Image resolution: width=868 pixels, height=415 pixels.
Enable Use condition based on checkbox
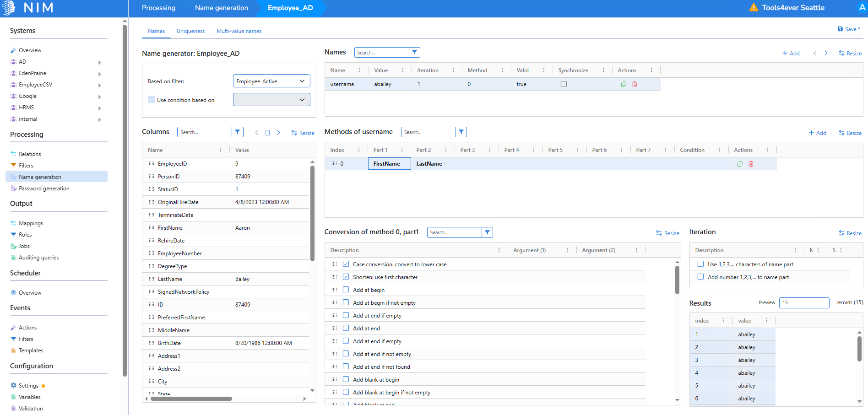point(152,100)
